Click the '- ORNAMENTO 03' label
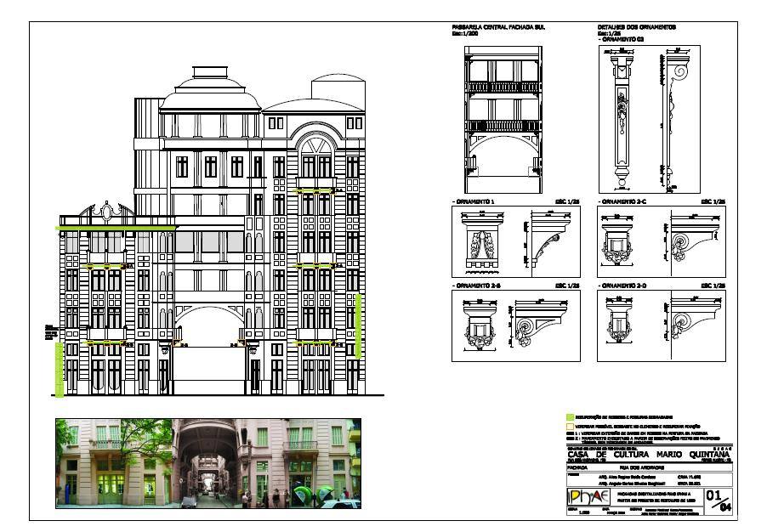The height and width of the screenshot is (532, 767). click(622, 39)
